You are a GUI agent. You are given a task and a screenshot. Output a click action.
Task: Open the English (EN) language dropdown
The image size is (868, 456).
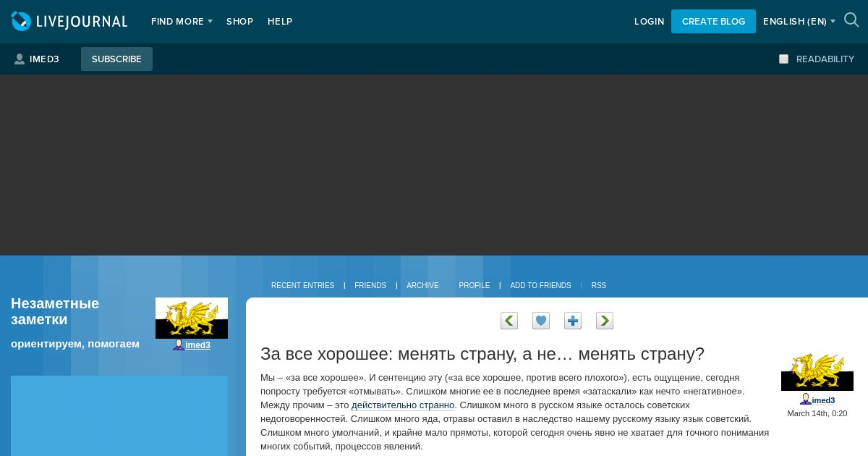(x=799, y=22)
